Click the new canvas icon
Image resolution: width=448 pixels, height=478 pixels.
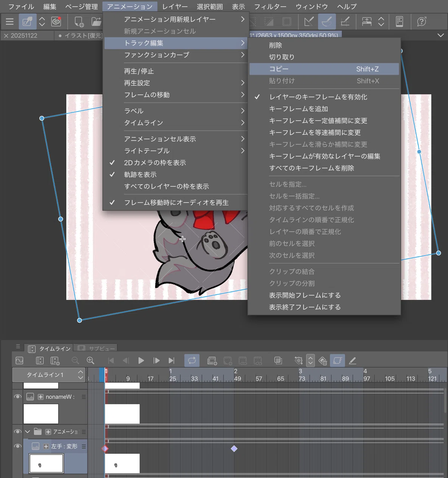click(79, 22)
